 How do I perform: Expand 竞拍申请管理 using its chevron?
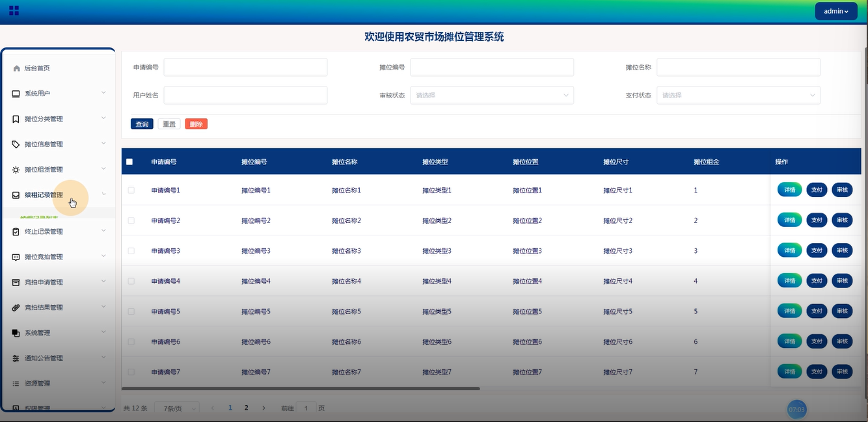coord(103,282)
